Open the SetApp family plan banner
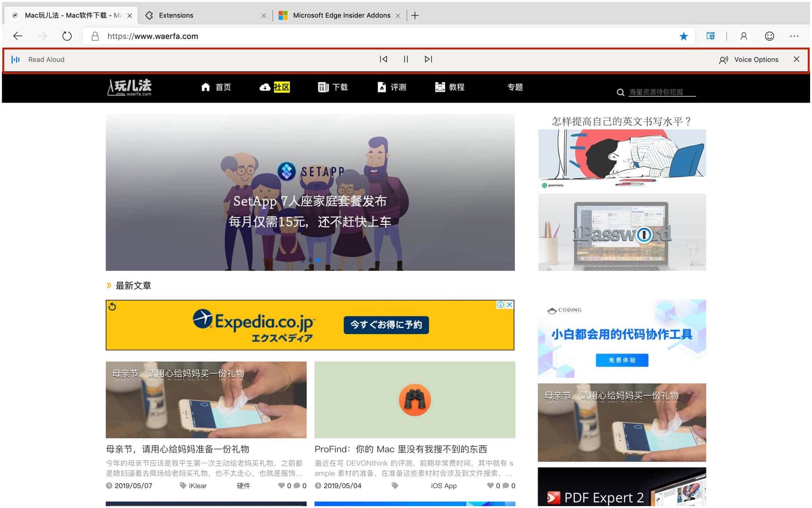The height and width of the screenshot is (508, 812). pyautogui.click(x=310, y=192)
